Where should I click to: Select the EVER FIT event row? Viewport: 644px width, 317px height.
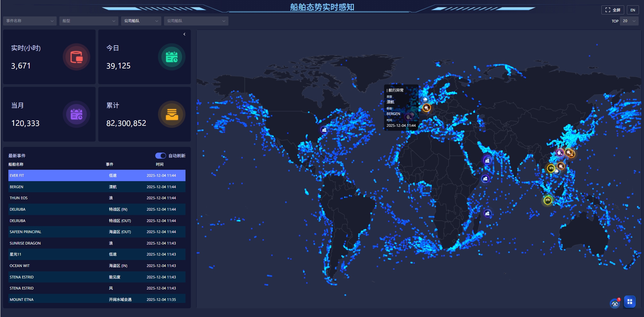(x=97, y=175)
